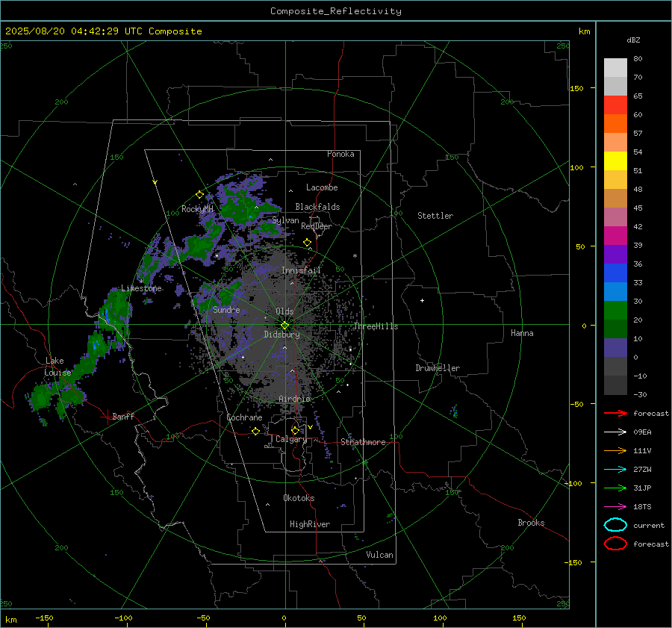Image resolution: width=672 pixels, height=628 pixels.
Task: Click the cyan current ellipse legend symbol
Action: 615,525
